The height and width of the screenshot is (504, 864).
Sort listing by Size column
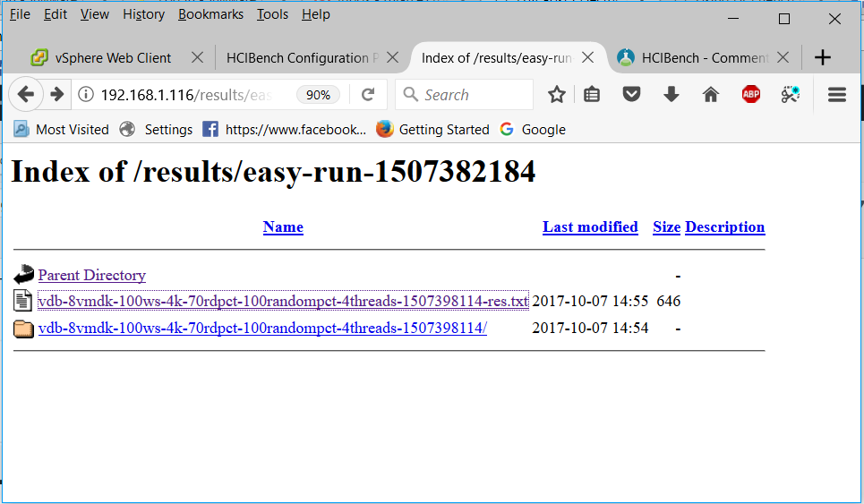(x=667, y=227)
